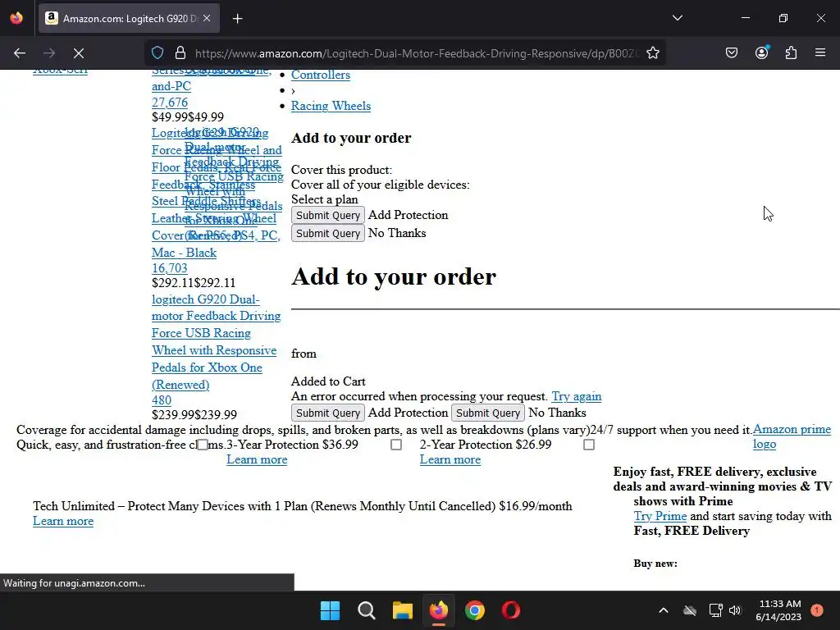Open the 16,703 ratings link

pyautogui.click(x=169, y=268)
